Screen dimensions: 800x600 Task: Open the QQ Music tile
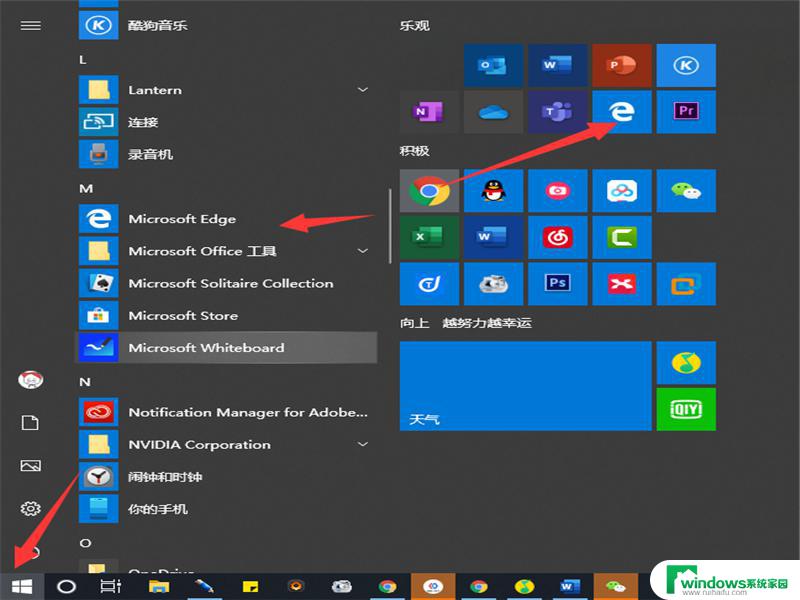point(686,363)
